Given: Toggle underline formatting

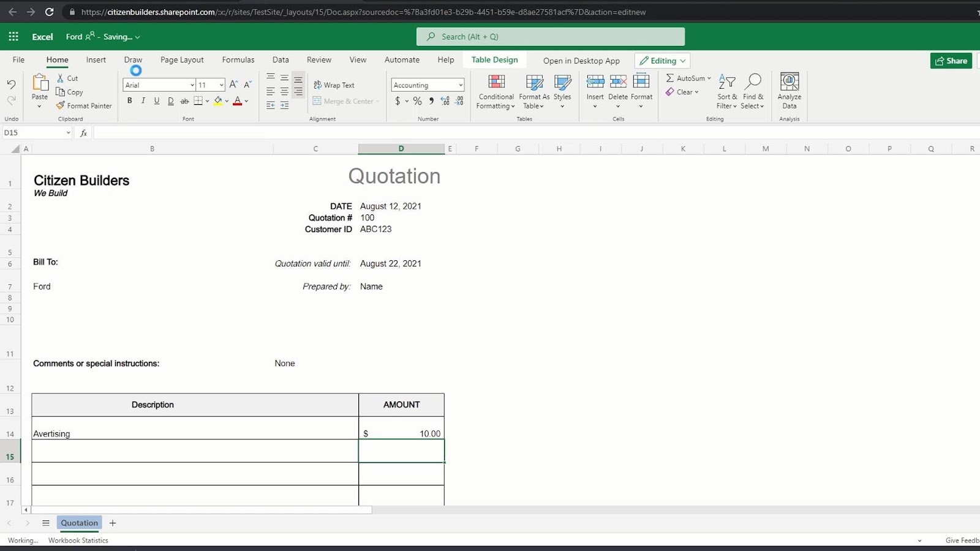Looking at the screenshot, I should pyautogui.click(x=157, y=101).
